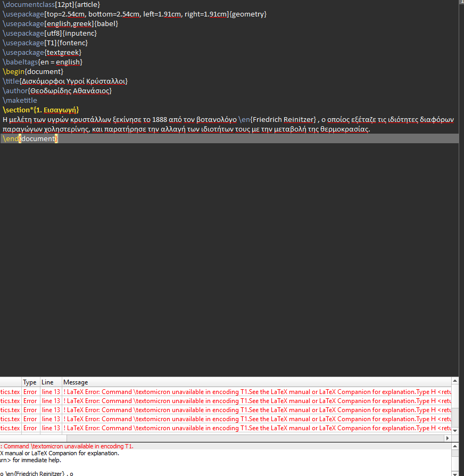Click the Message column header
The image size is (464, 476).
[75, 382]
